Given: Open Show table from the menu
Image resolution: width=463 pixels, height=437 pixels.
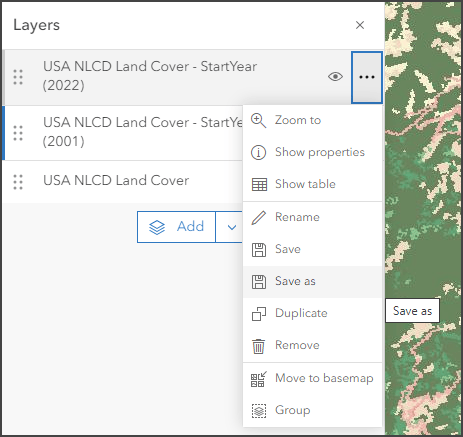Looking at the screenshot, I should point(313,184).
